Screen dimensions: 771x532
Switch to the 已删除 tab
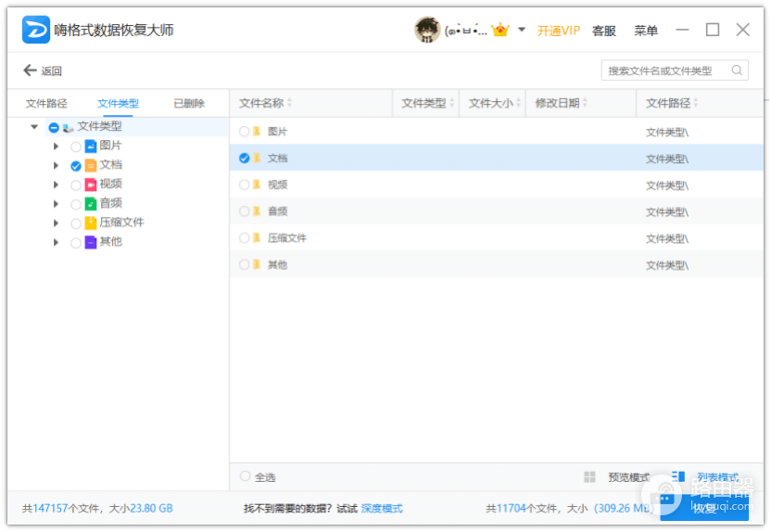click(189, 103)
